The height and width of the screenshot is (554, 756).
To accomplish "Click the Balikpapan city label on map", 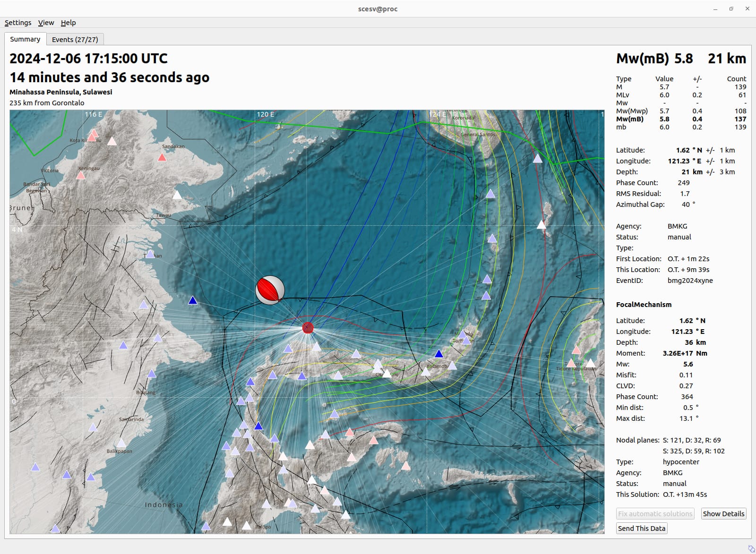I will point(119,451).
